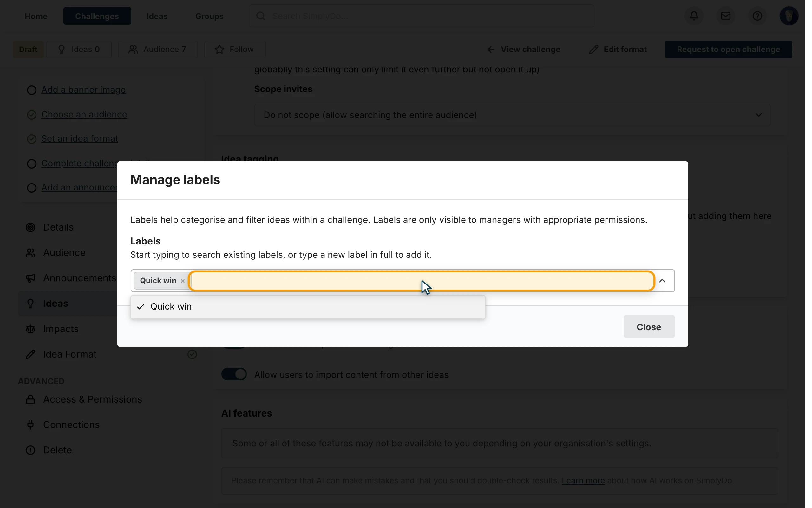Remove the Quick win label chip
The height and width of the screenshot is (508, 812).
[x=182, y=281]
